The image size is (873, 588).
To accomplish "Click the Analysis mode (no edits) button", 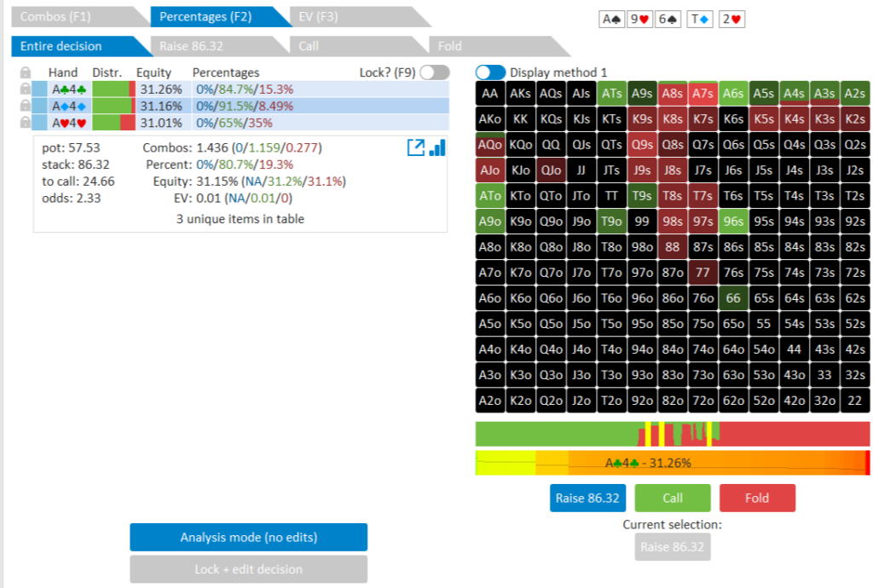I will point(248,538).
